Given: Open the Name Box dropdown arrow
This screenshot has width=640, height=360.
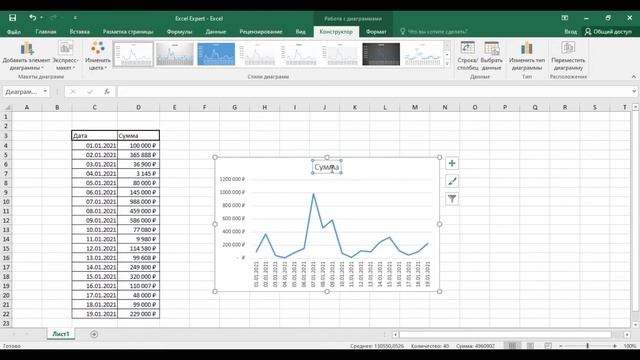Looking at the screenshot, I should pyautogui.click(x=45, y=91).
